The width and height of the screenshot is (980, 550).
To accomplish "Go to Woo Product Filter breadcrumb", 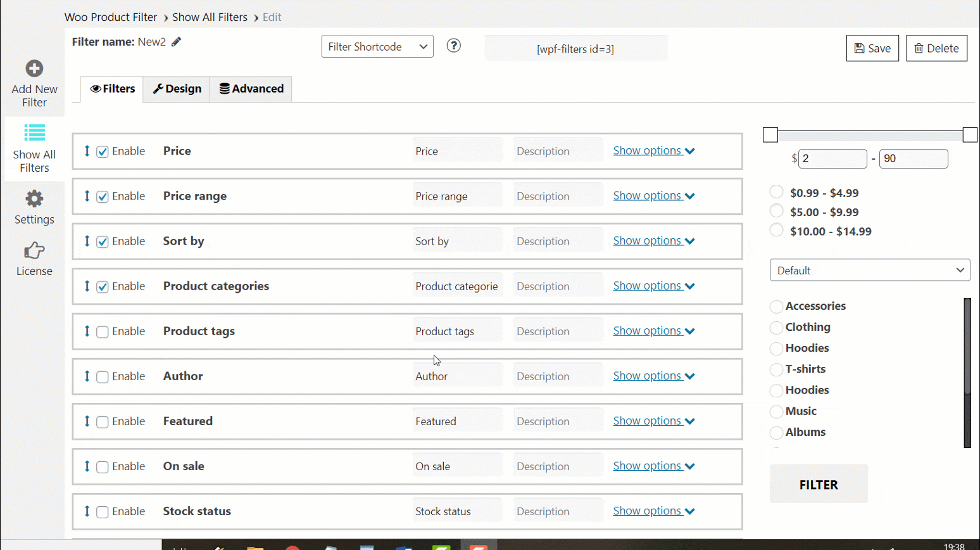I will pyautogui.click(x=111, y=17).
